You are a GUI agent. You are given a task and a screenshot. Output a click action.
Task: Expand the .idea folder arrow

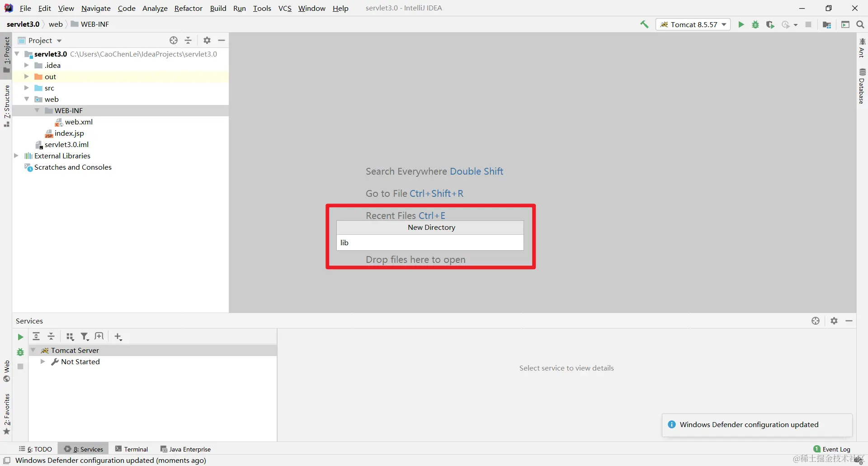(26, 65)
